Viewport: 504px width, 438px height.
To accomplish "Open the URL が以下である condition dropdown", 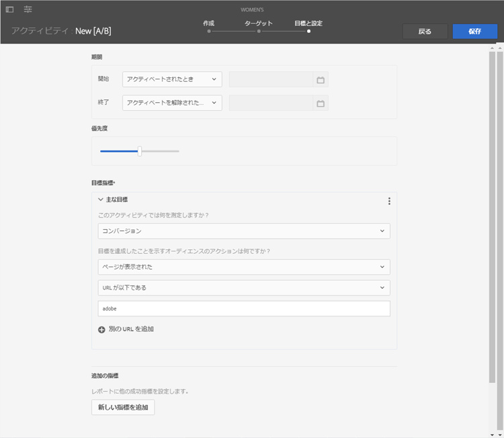I will [244, 288].
